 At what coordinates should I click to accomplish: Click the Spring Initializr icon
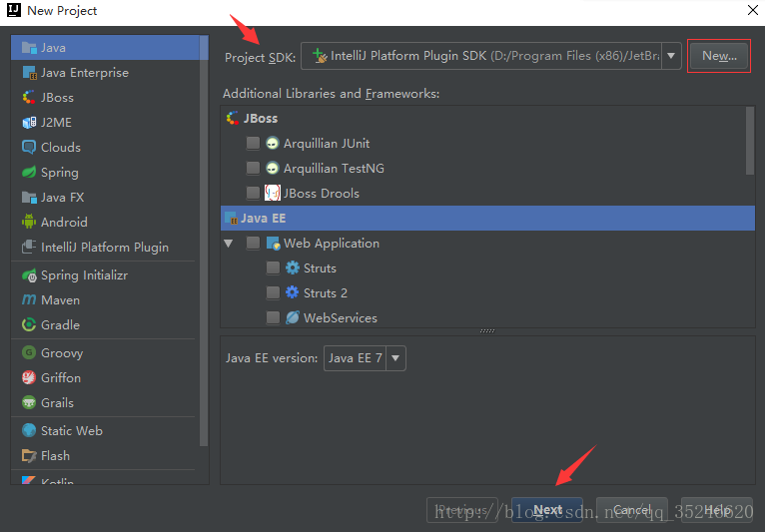click(x=29, y=275)
